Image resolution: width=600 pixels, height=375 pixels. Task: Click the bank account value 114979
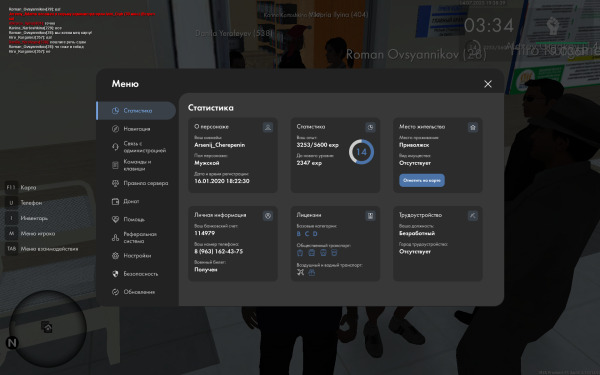pyautogui.click(x=205, y=233)
